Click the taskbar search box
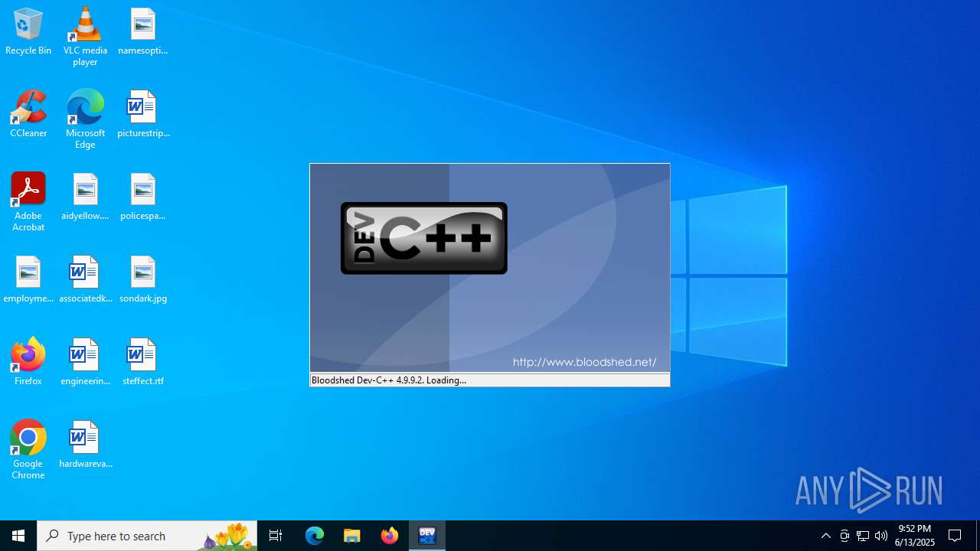The width and height of the screenshot is (980, 551). [x=147, y=536]
